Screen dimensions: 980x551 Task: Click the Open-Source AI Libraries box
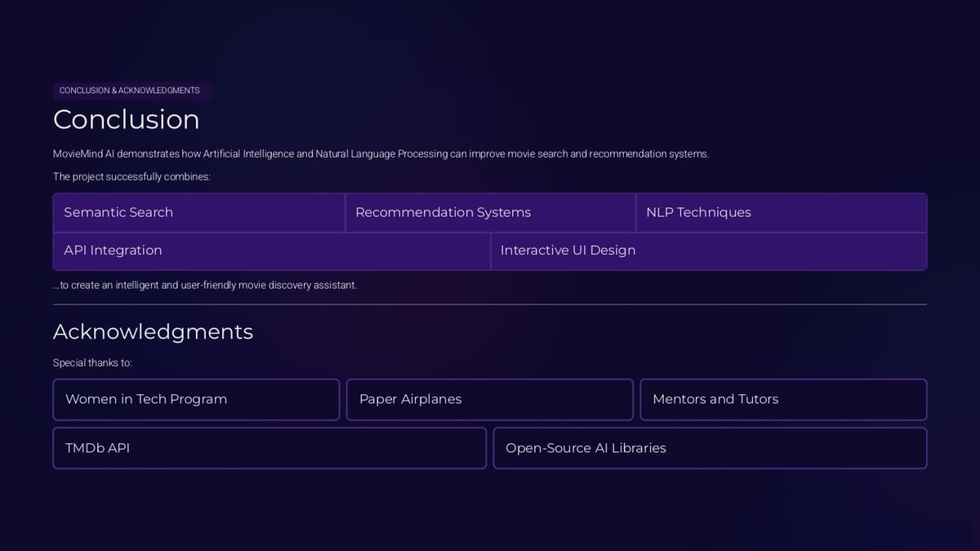[x=710, y=448]
